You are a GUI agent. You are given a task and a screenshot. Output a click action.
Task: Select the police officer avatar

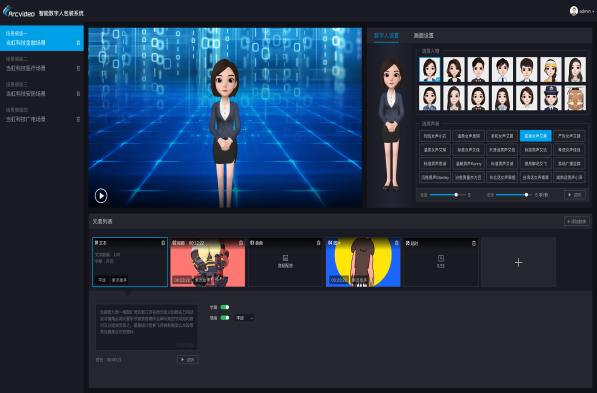[551, 98]
